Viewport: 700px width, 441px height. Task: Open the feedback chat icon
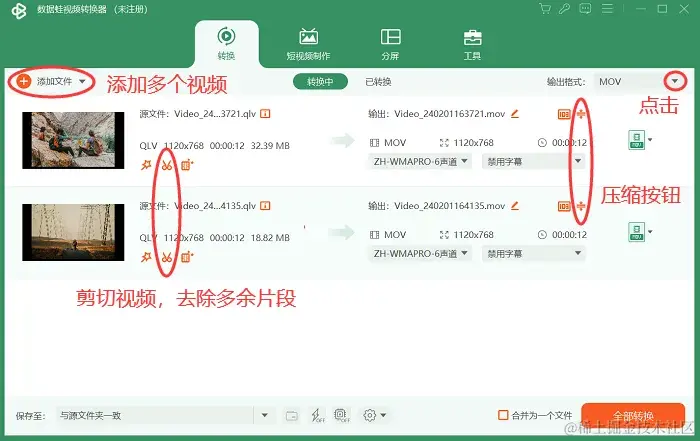(x=585, y=9)
